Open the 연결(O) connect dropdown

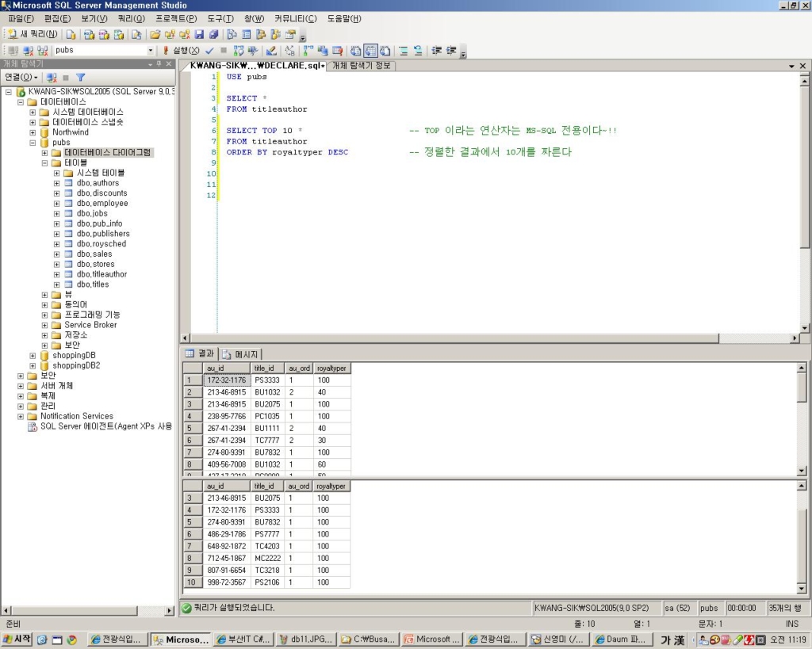(x=21, y=77)
